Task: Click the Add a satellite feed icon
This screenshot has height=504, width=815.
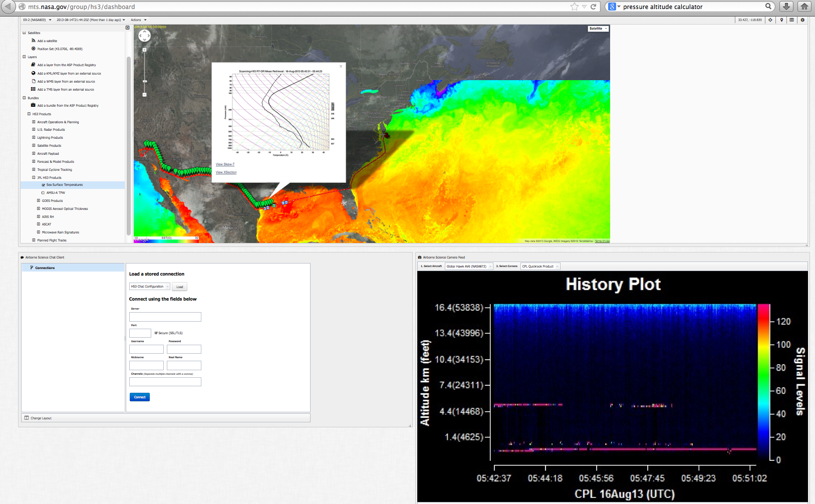Action: click(x=34, y=41)
